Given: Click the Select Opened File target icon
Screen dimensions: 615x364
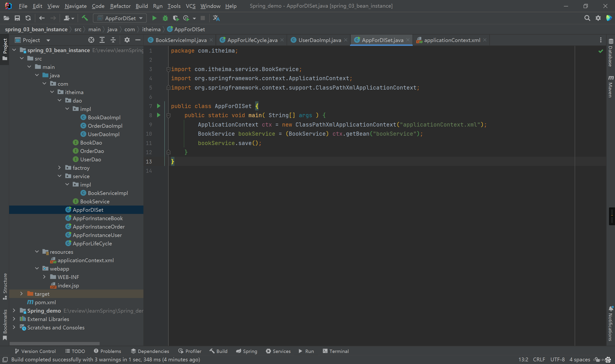Looking at the screenshot, I should click(91, 40).
